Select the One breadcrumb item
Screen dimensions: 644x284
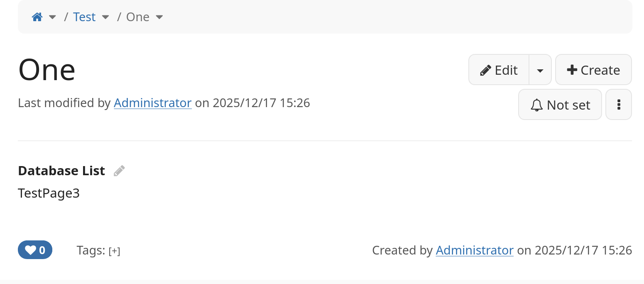click(137, 17)
